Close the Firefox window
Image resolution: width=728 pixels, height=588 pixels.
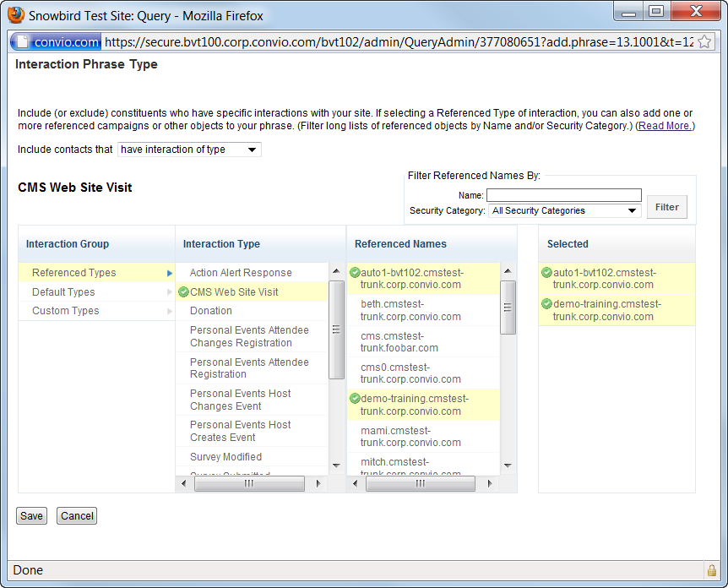[x=696, y=12]
